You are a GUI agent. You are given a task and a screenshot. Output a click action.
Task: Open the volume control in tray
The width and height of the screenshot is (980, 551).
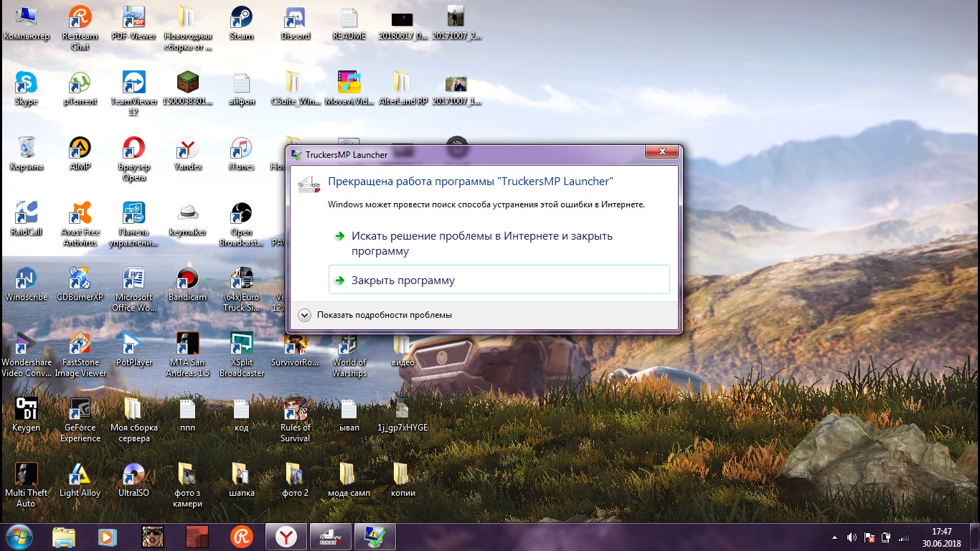[852, 537]
